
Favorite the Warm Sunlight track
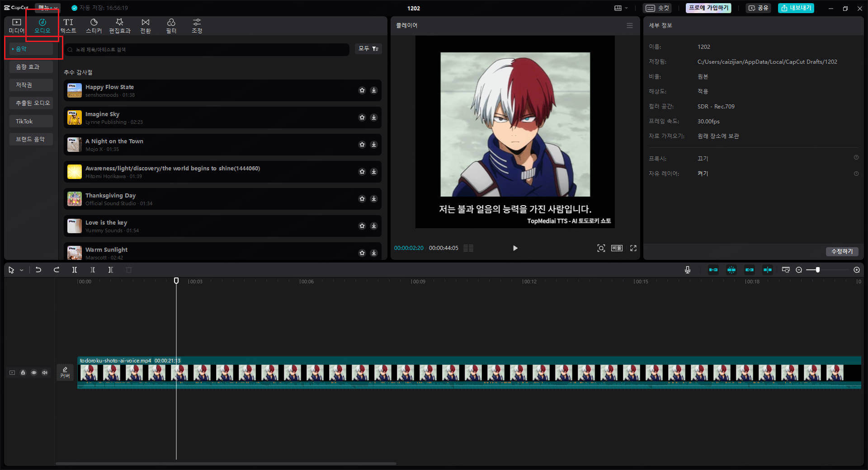(362, 253)
